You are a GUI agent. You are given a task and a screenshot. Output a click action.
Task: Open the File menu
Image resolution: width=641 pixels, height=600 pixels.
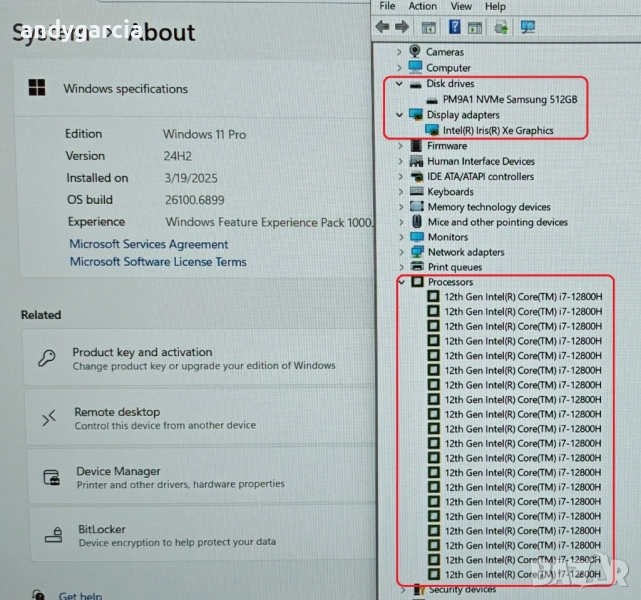pos(387,6)
